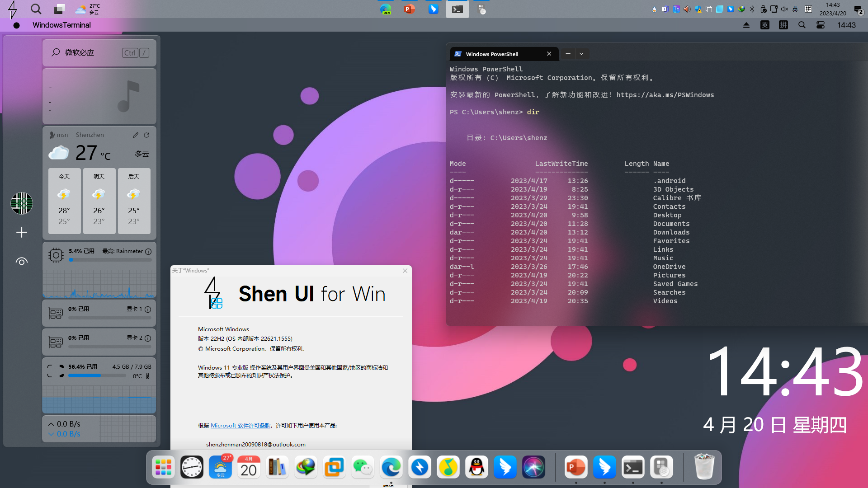Click the search magnifier in menu bar

coord(802,25)
